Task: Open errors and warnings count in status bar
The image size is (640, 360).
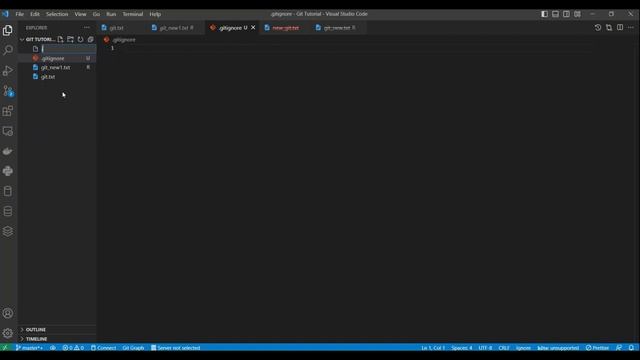Action: pyautogui.click(x=73, y=348)
